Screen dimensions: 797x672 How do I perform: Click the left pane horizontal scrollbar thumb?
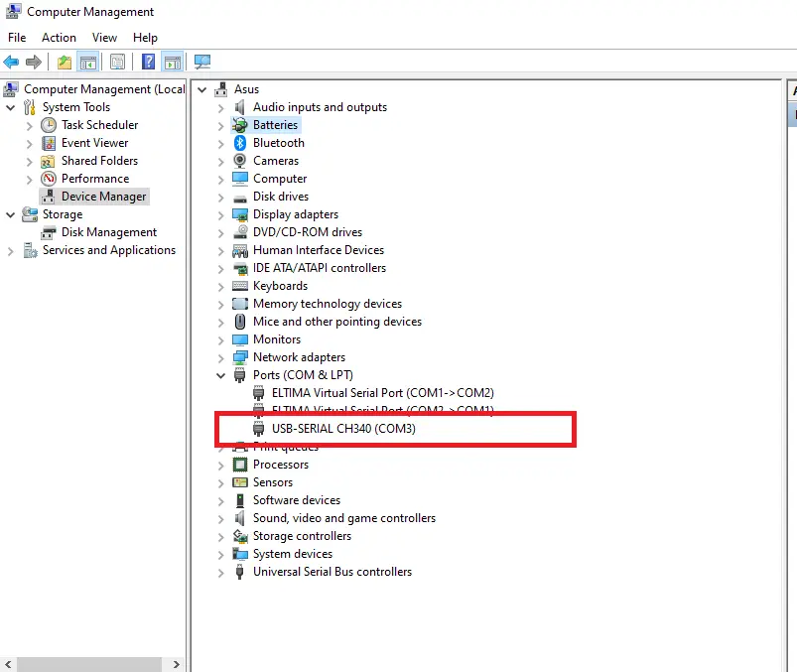pyautogui.click(x=89, y=664)
